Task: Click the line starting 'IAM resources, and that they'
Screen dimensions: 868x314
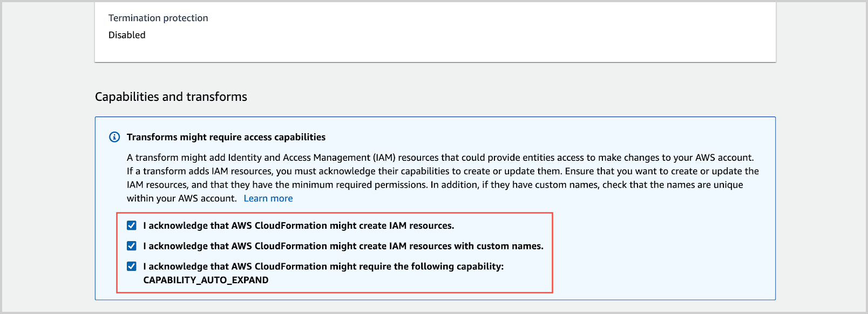Action: point(435,185)
